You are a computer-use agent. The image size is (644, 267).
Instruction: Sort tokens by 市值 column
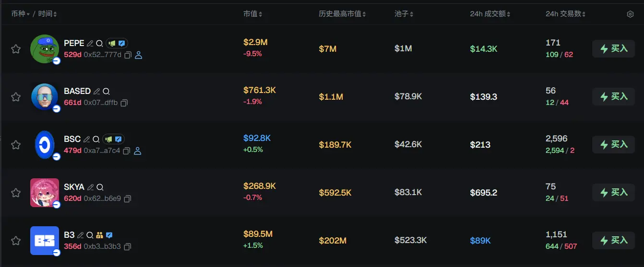(252, 14)
